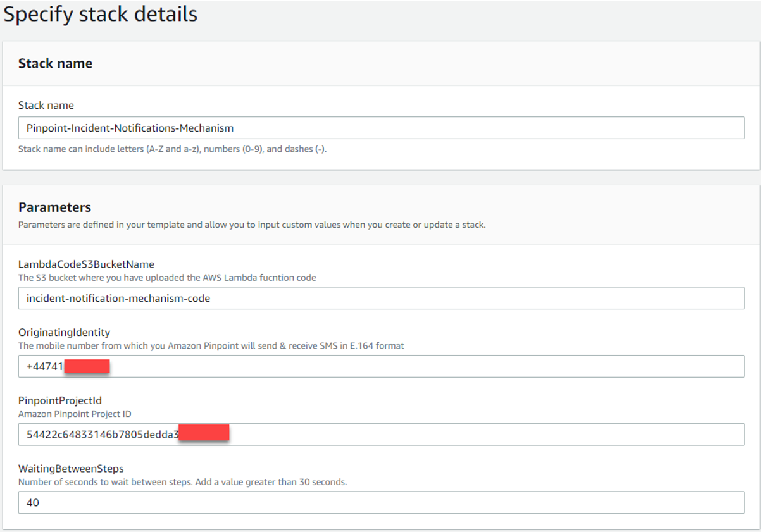The height and width of the screenshot is (532, 767).
Task: Click the PinpointProjectId label text
Action: point(60,400)
